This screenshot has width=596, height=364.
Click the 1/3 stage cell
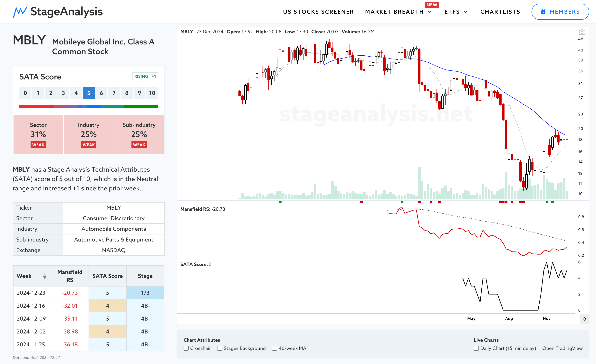[145, 293]
